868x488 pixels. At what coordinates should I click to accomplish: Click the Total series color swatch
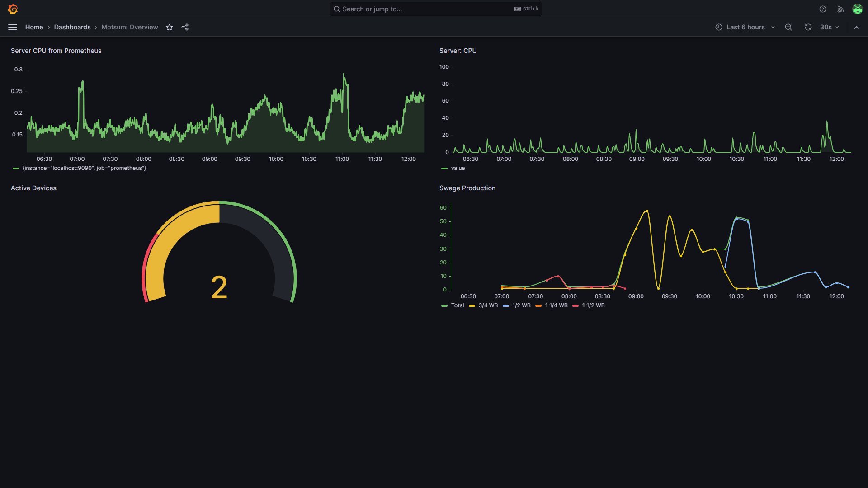(444, 306)
